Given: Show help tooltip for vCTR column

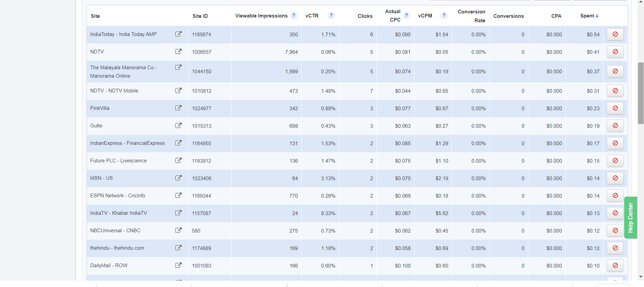Looking at the screenshot, I should 331,15.
